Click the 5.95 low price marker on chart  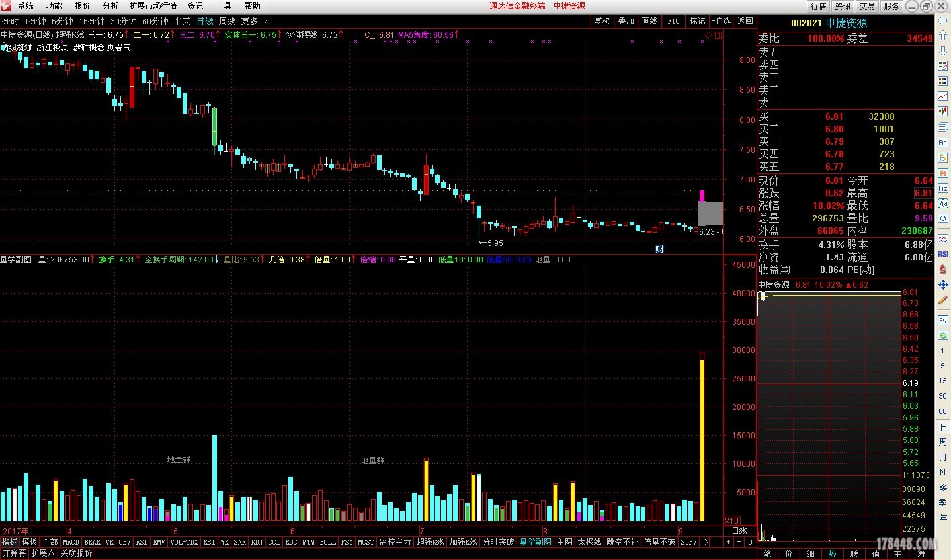(x=491, y=243)
